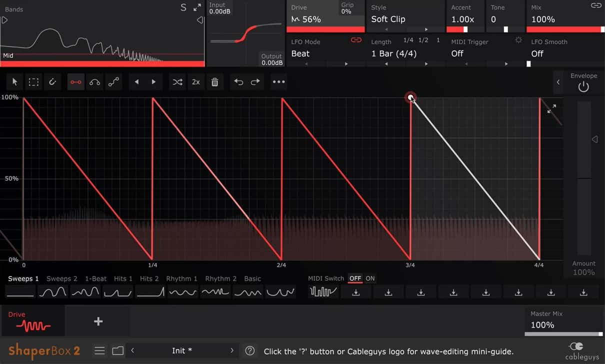Open help with the '?' button

pyautogui.click(x=250, y=351)
